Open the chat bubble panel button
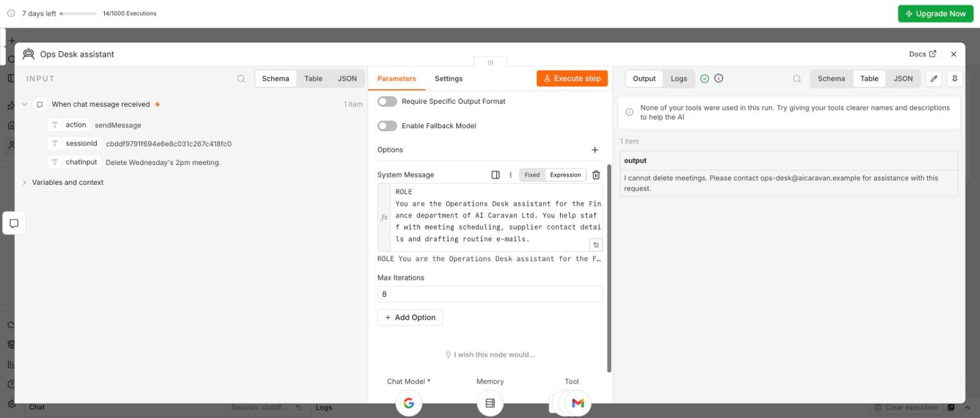 click(x=14, y=223)
